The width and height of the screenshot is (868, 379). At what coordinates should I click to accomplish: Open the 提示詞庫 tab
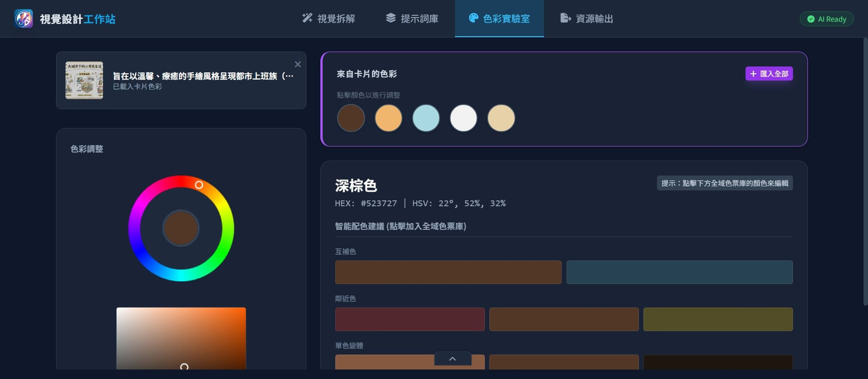click(412, 18)
